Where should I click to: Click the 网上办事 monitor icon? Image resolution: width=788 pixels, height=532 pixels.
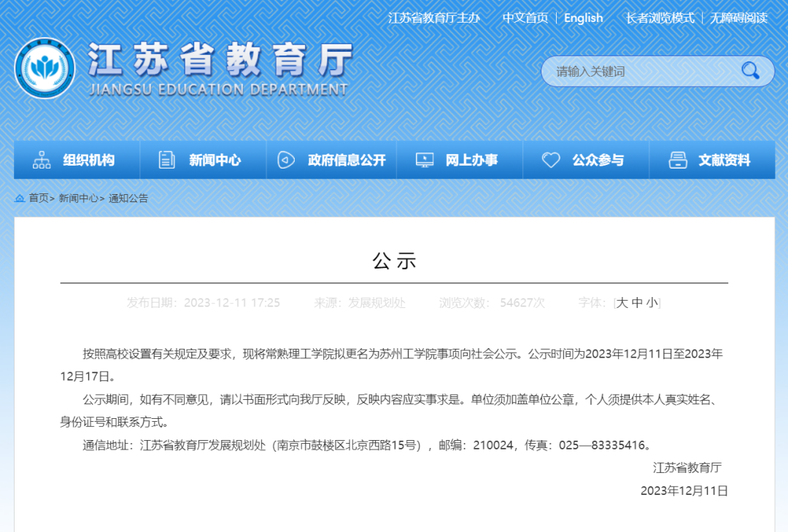[x=425, y=160]
